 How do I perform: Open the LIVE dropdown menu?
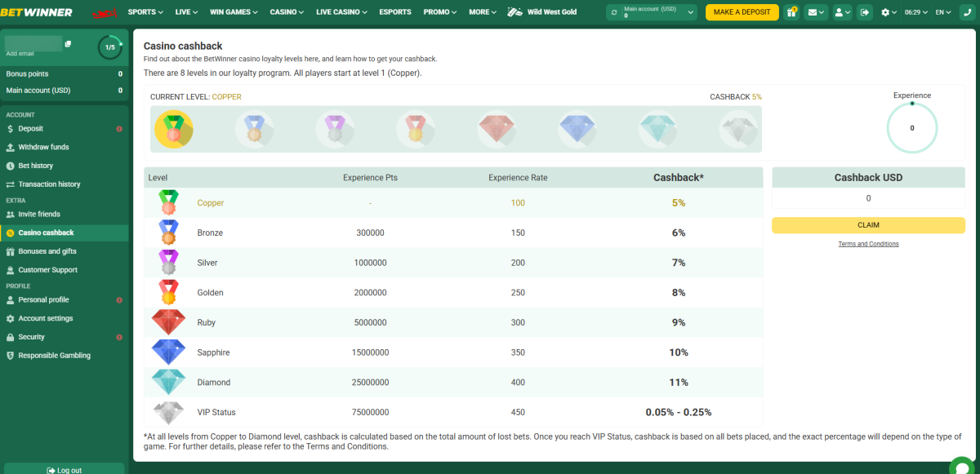pyautogui.click(x=186, y=12)
